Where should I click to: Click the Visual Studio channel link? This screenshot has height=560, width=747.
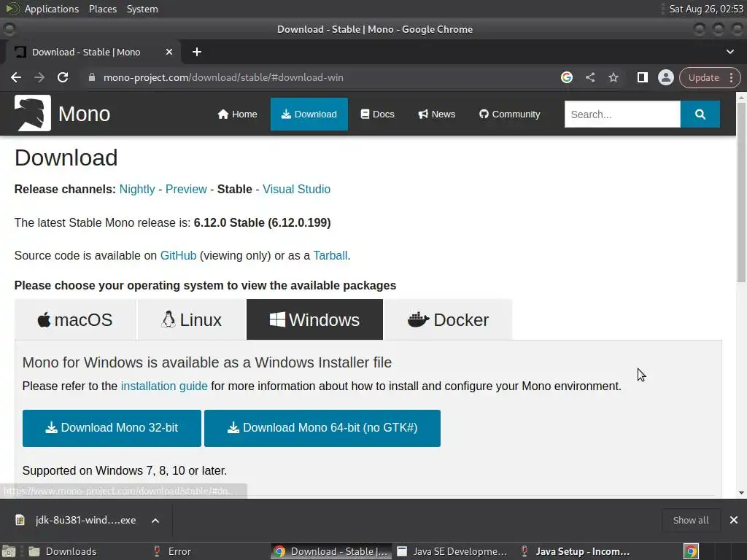coord(296,189)
